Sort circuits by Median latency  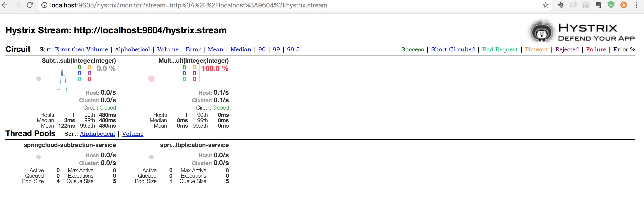[x=241, y=49]
